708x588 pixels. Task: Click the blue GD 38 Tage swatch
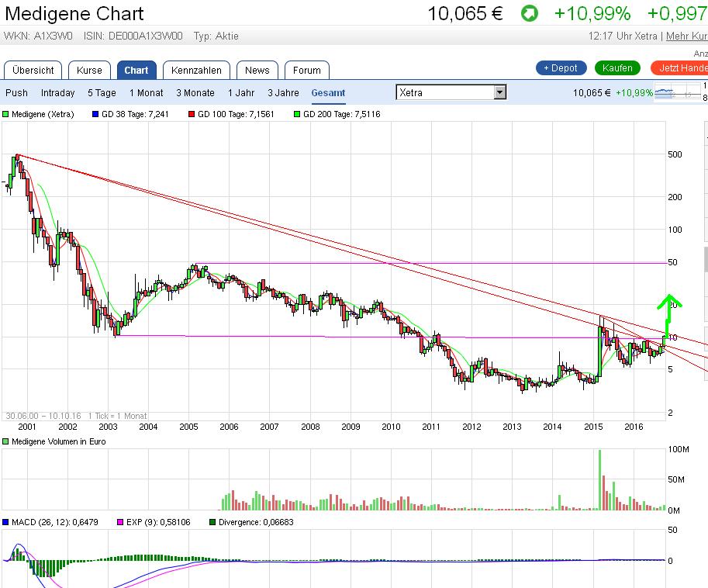point(95,114)
